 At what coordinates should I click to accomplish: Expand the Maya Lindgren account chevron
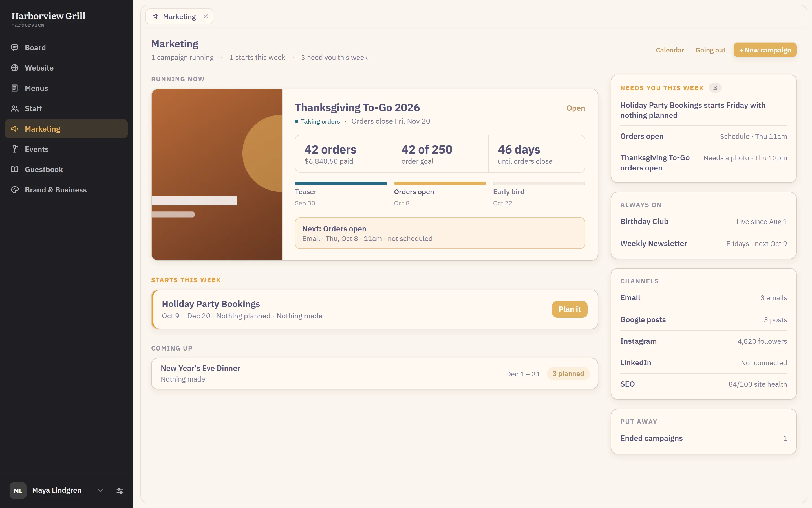point(100,491)
